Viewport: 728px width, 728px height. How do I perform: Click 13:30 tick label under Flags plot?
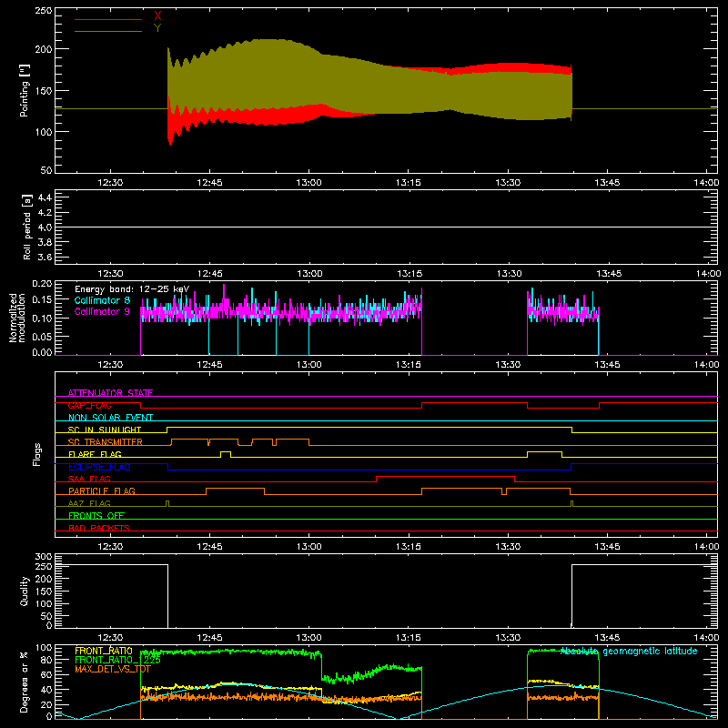[x=508, y=547]
